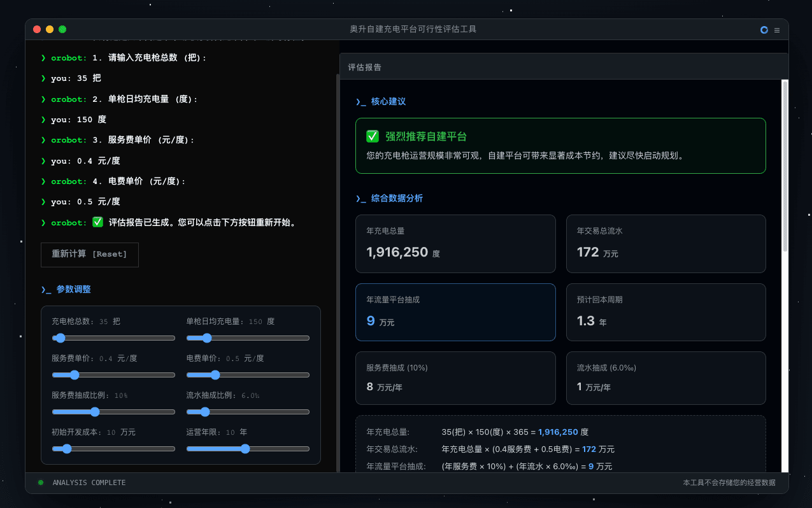The width and height of the screenshot is (812, 508).
Task: Click the prompt '3. 服务费单价 (元/度)'
Action: click(143, 140)
